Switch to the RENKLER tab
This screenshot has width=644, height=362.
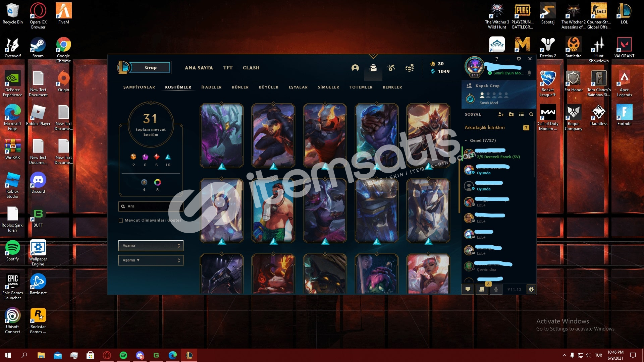392,87
